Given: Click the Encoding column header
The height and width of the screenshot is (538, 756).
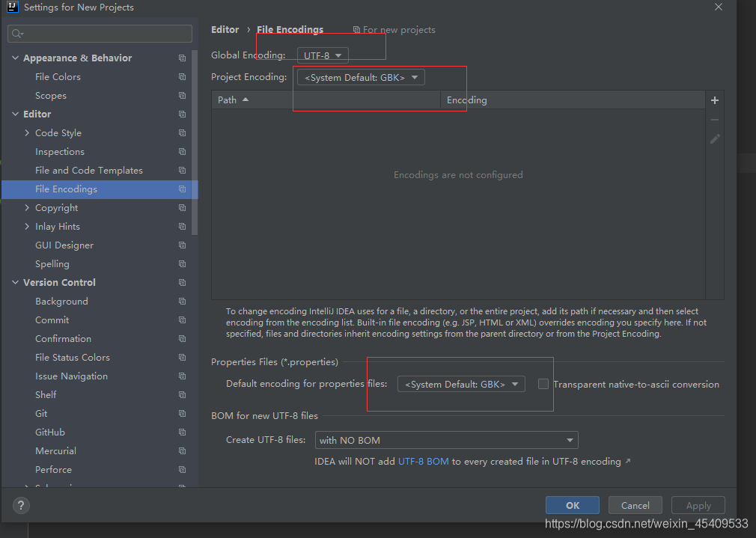Looking at the screenshot, I should pos(573,100).
